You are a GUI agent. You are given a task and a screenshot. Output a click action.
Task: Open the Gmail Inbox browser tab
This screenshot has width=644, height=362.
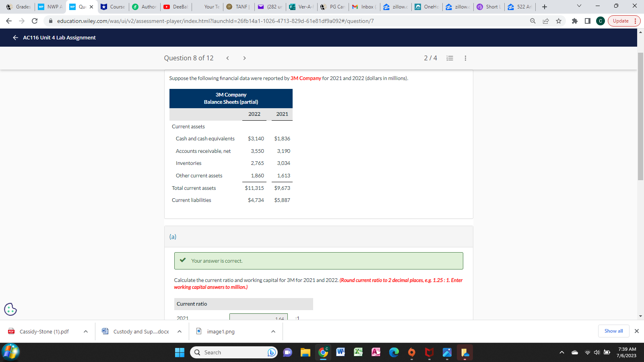(x=363, y=6)
